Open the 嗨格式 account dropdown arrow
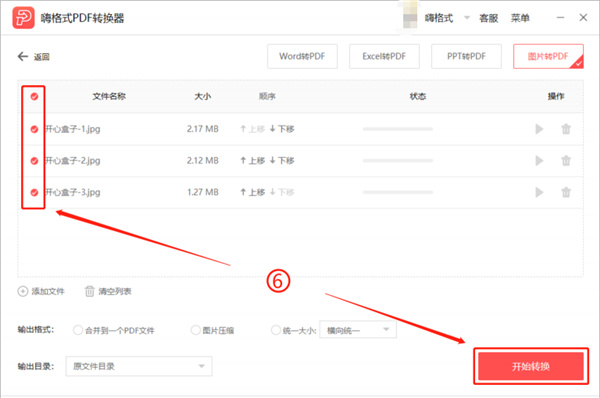Viewport: 600px width, 398px height. [x=467, y=18]
